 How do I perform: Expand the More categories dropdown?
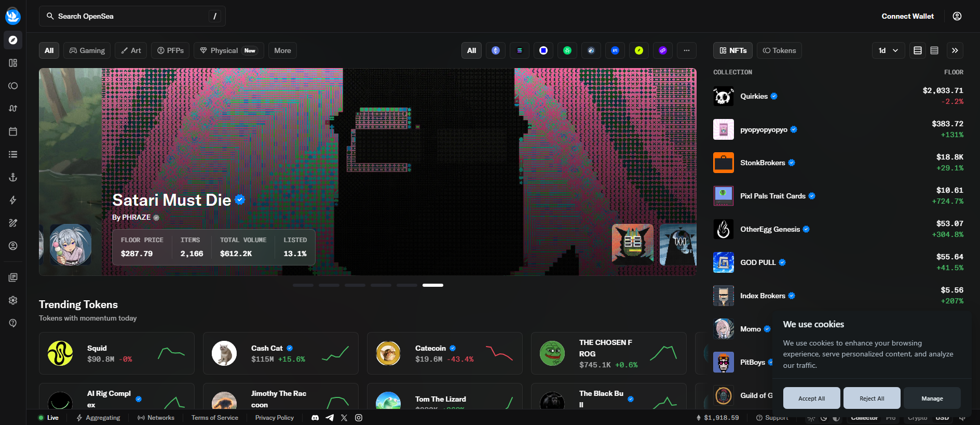[x=282, y=50]
